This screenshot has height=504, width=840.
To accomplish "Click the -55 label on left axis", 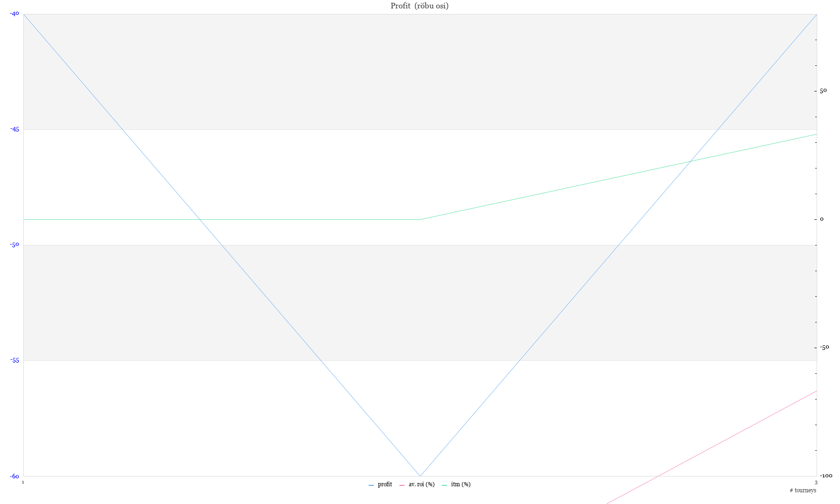I will (x=14, y=360).
